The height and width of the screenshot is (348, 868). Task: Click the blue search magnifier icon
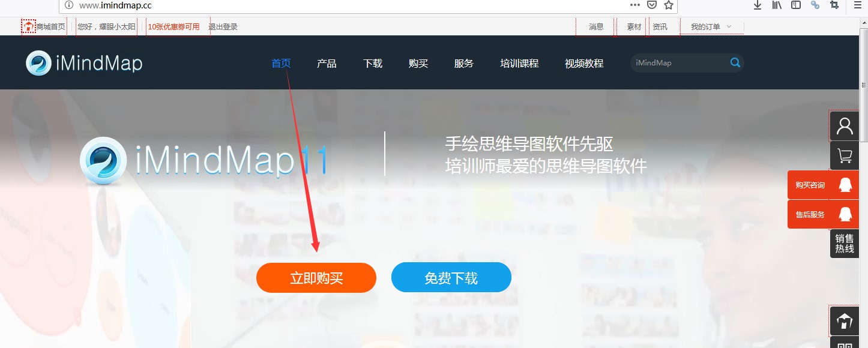[x=735, y=62]
